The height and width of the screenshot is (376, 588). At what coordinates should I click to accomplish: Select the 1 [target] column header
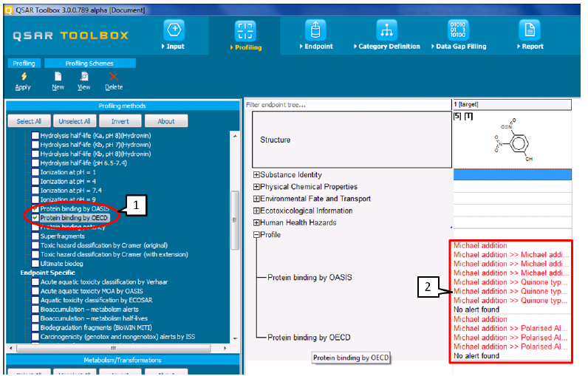512,104
